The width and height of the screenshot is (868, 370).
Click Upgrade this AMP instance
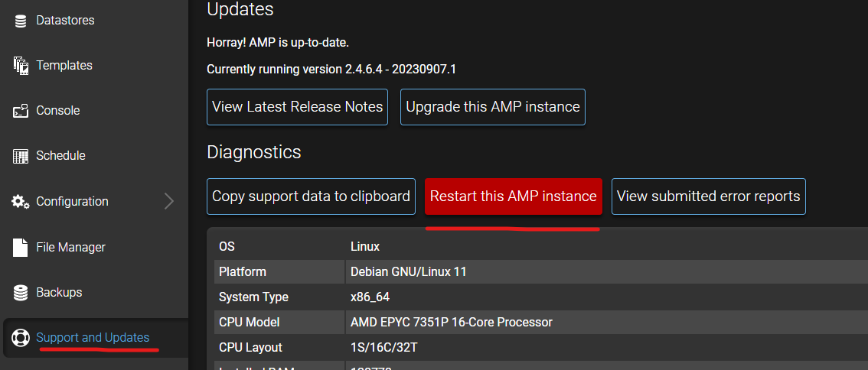493,107
